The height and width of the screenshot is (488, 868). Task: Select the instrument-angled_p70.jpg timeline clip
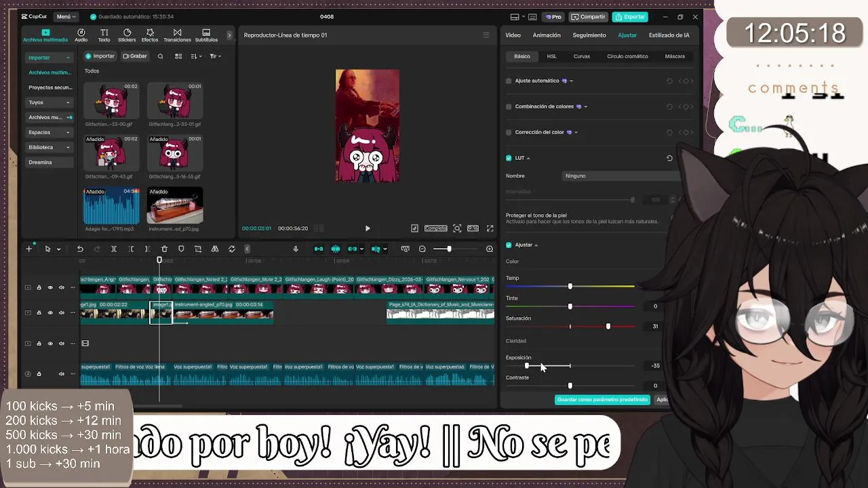point(223,312)
